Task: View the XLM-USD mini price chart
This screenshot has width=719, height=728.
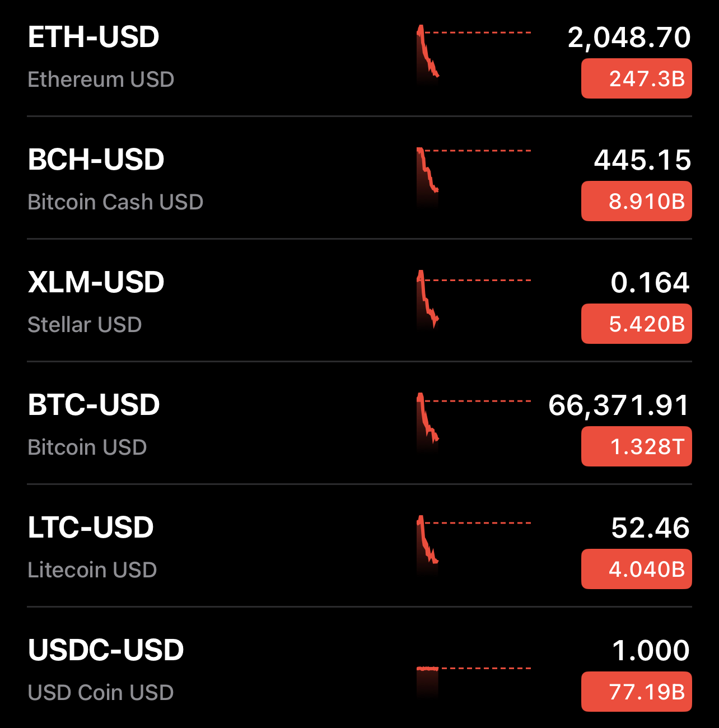Action: [473, 300]
